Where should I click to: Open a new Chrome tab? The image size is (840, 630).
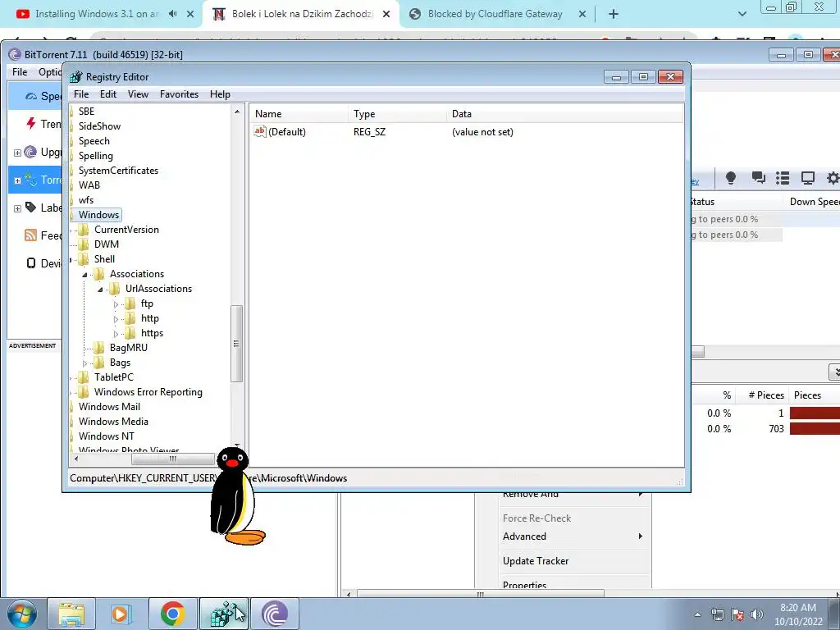(614, 15)
